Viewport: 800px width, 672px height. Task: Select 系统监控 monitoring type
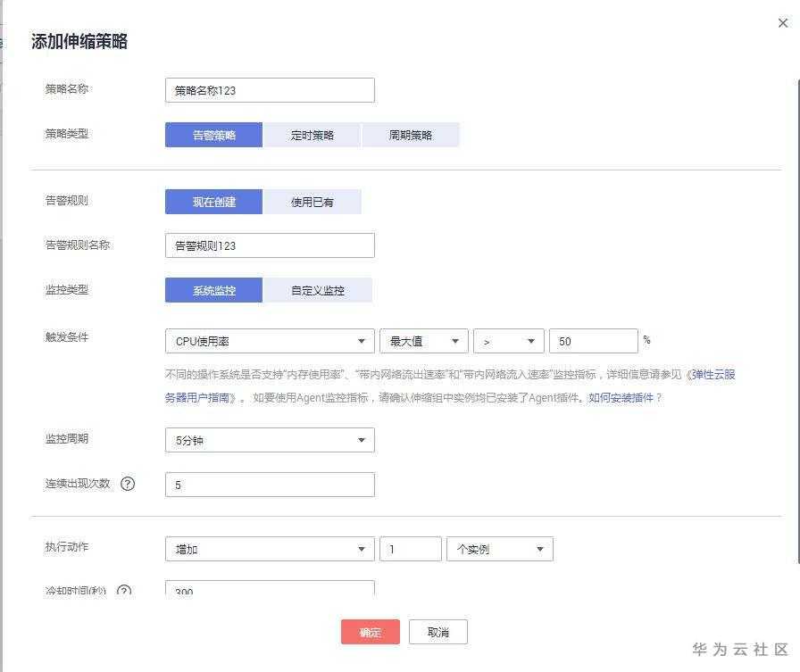click(213, 291)
